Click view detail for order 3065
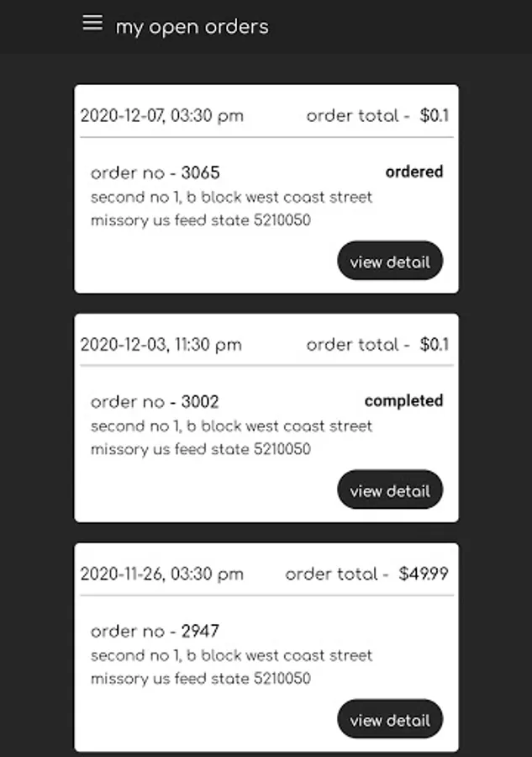 (x=390, y=261)
